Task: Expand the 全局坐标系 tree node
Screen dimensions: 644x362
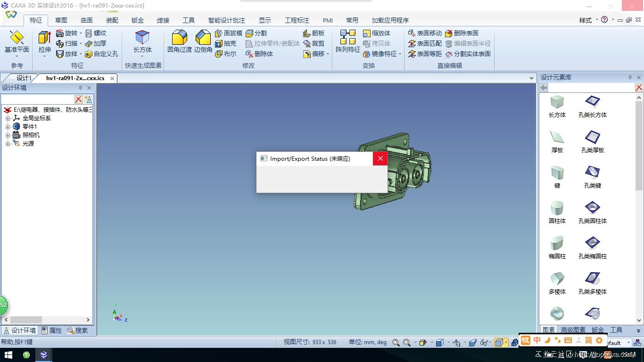Action: point(8,118)
